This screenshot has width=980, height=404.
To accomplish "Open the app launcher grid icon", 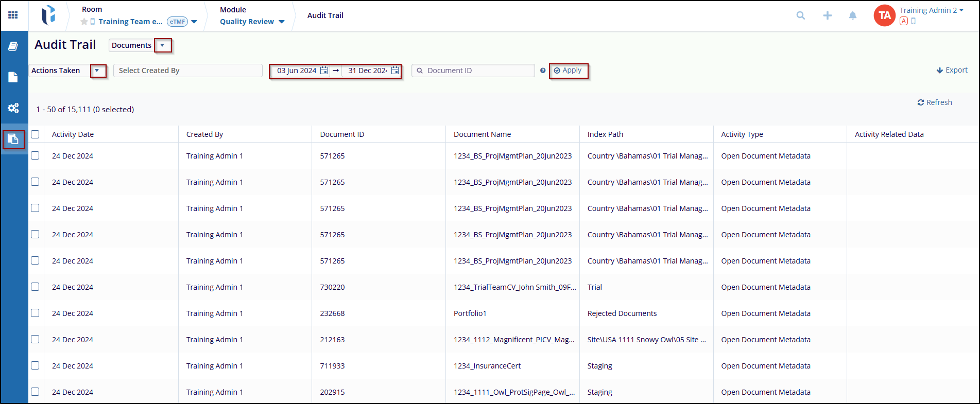I will pyautogui.click(x=13, y=15).
